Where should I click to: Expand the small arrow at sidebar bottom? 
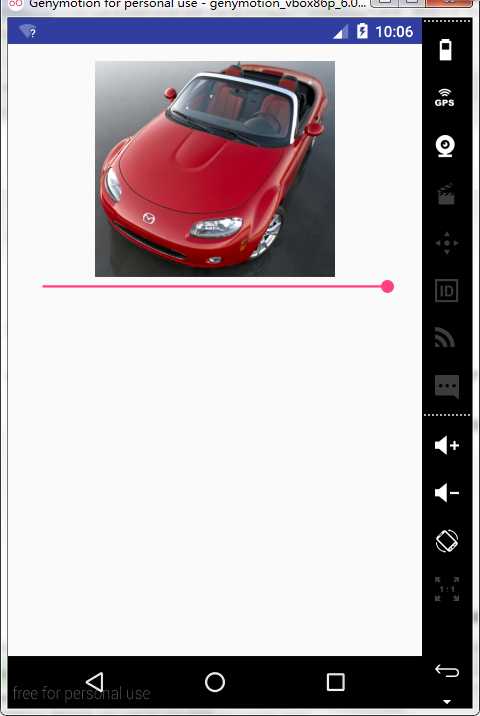[x=447, y=701]
